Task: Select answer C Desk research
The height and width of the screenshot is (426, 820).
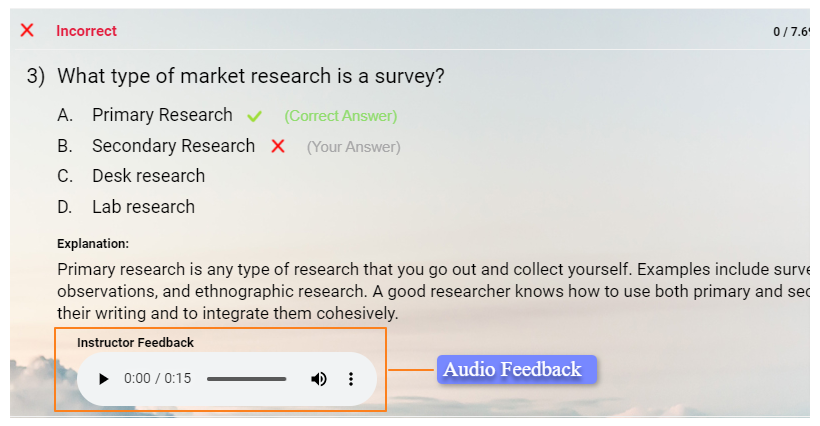Action: [x=148, y=176]
